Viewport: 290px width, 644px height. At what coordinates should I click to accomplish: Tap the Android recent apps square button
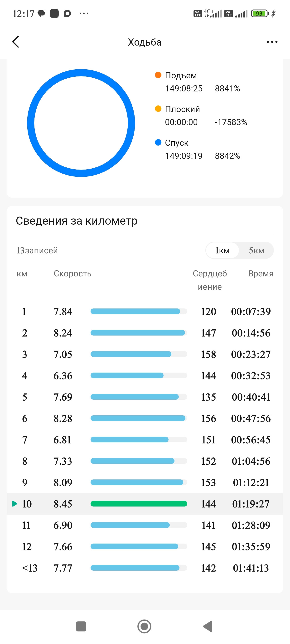[81, 626]
